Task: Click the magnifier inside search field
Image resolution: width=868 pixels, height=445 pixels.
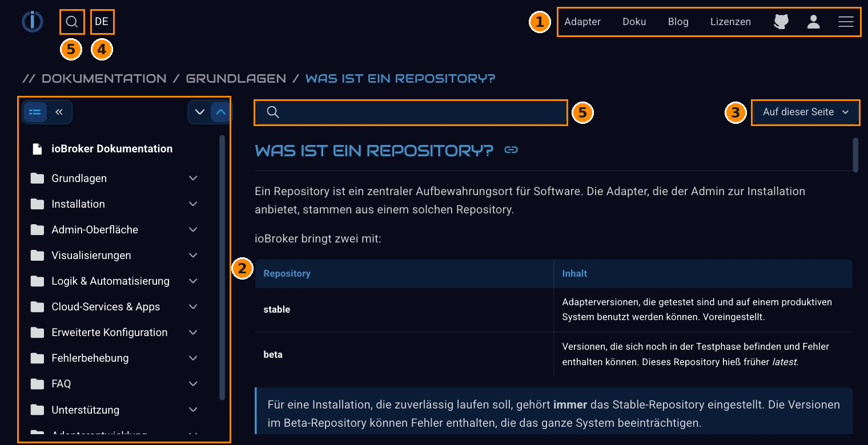Action: [273, 112]
